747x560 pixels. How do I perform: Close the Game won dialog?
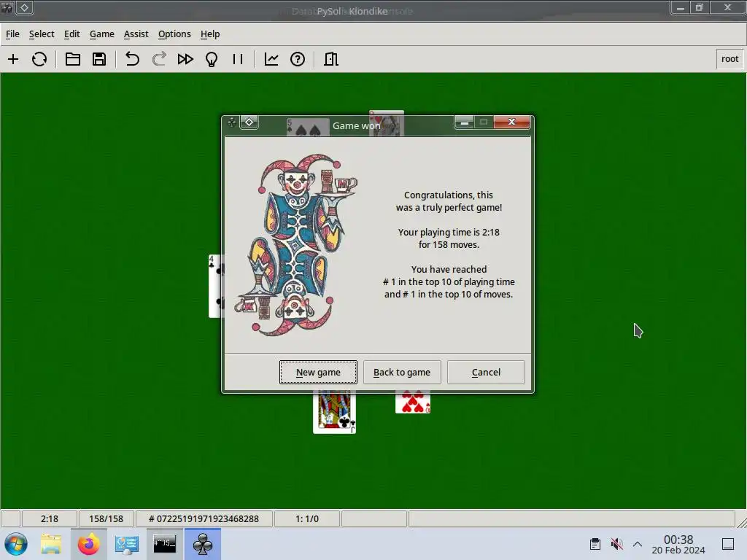tap(511, 122)
